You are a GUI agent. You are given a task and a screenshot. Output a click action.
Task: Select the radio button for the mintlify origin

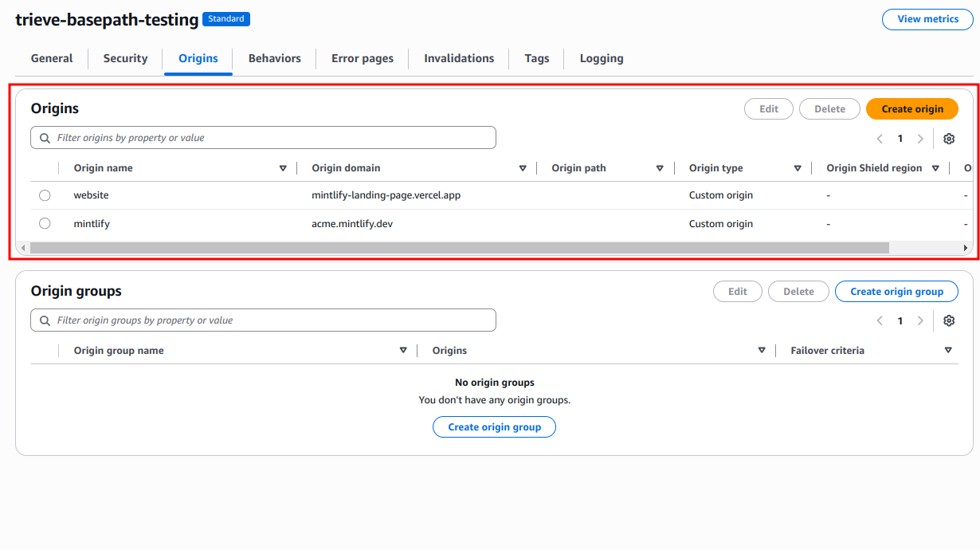pos(45,223)
